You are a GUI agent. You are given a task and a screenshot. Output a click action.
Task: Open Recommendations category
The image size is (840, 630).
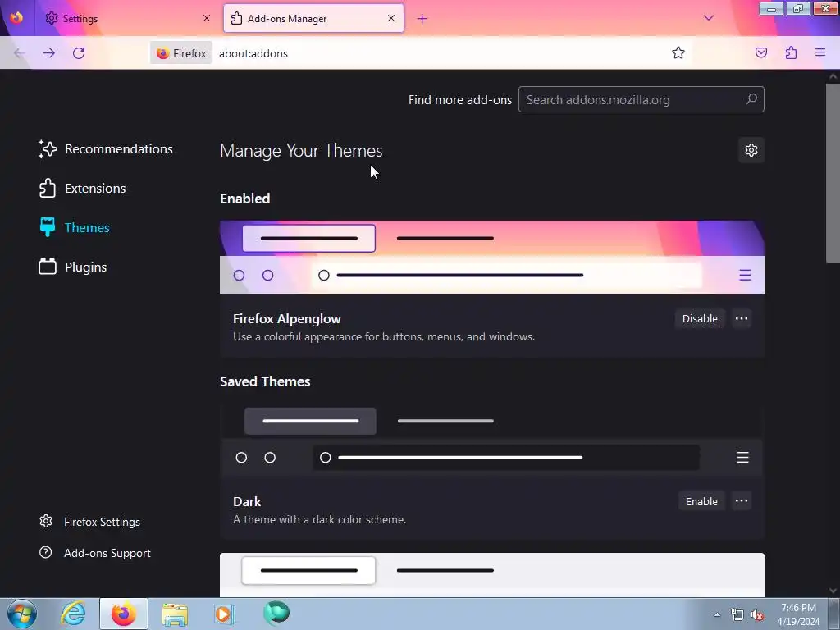(106, 149)
